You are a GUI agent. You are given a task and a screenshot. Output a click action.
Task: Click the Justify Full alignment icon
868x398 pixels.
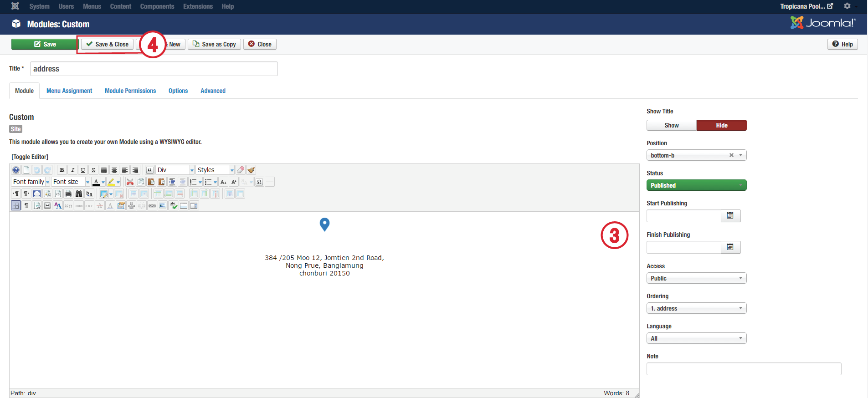104,170
